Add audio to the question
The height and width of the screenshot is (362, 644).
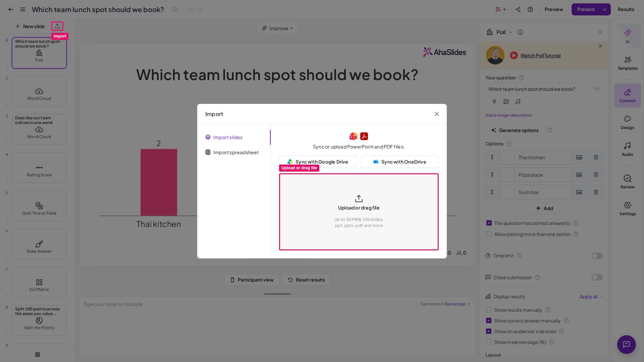518,102
